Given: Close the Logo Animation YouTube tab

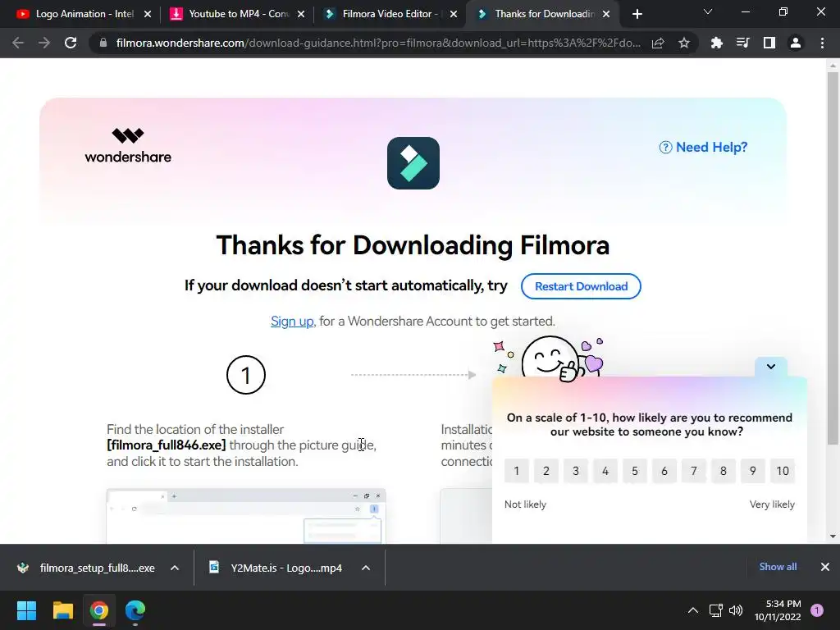Looking at the screenshot, I should pos(148,14).
